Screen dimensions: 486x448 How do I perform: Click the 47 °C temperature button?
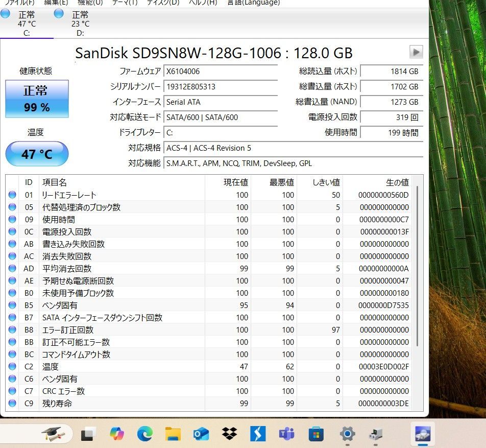[37, 154]
